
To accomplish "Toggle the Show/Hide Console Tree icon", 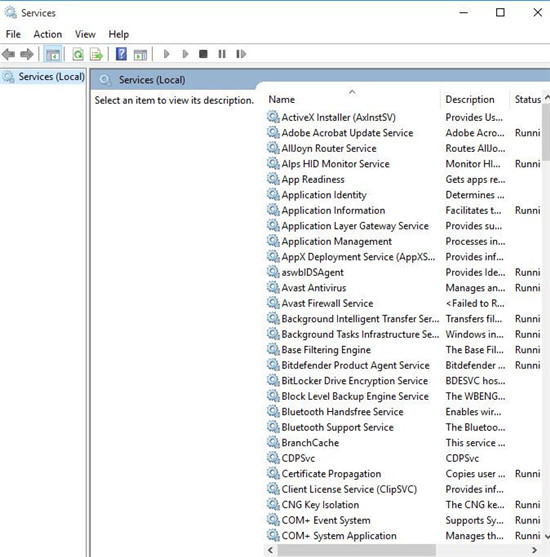I will (53, 54).
